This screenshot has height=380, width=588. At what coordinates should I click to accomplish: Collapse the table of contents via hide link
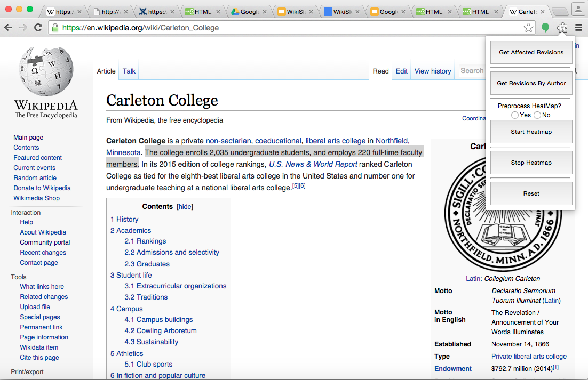tap(185, 206)
